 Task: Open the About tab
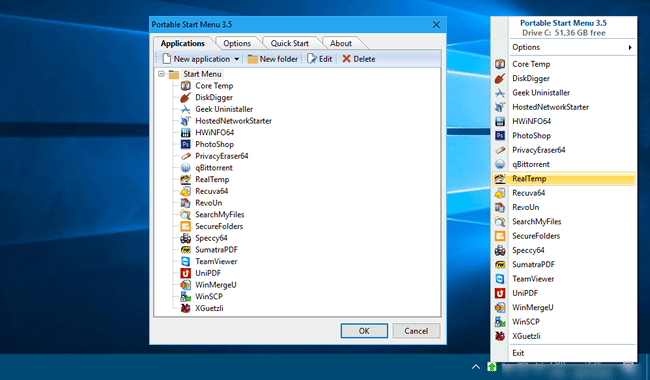click(x=341, y=44)
